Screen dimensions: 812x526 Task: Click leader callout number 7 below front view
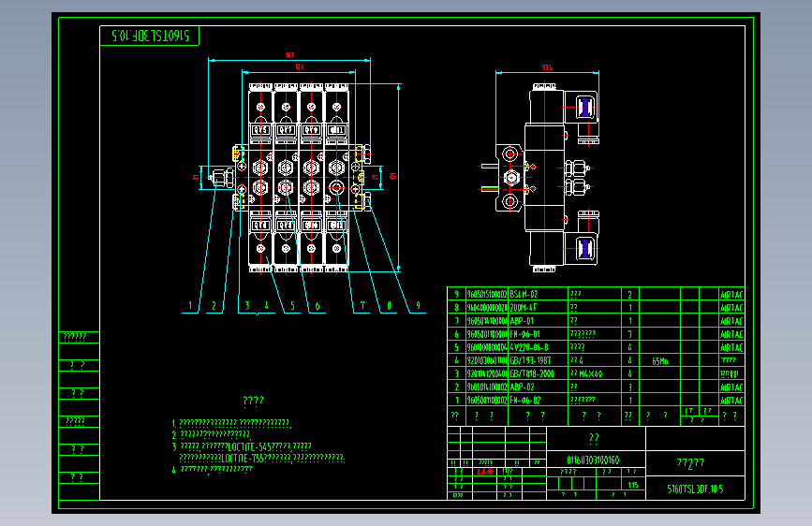(362, 306)
